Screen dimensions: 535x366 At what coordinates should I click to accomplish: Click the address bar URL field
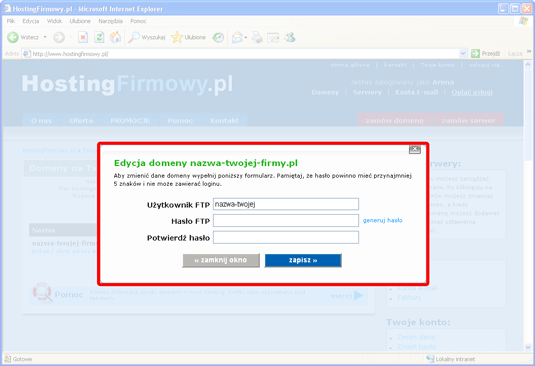244,54
